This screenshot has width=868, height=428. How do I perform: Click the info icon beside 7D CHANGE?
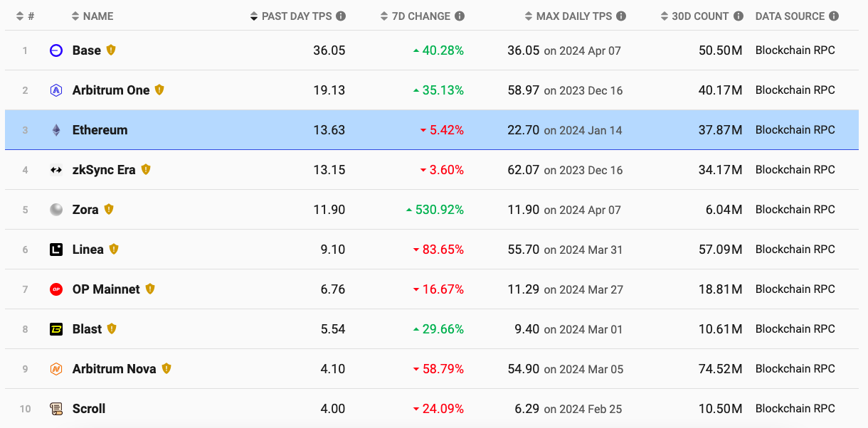[x=460, y=16]
